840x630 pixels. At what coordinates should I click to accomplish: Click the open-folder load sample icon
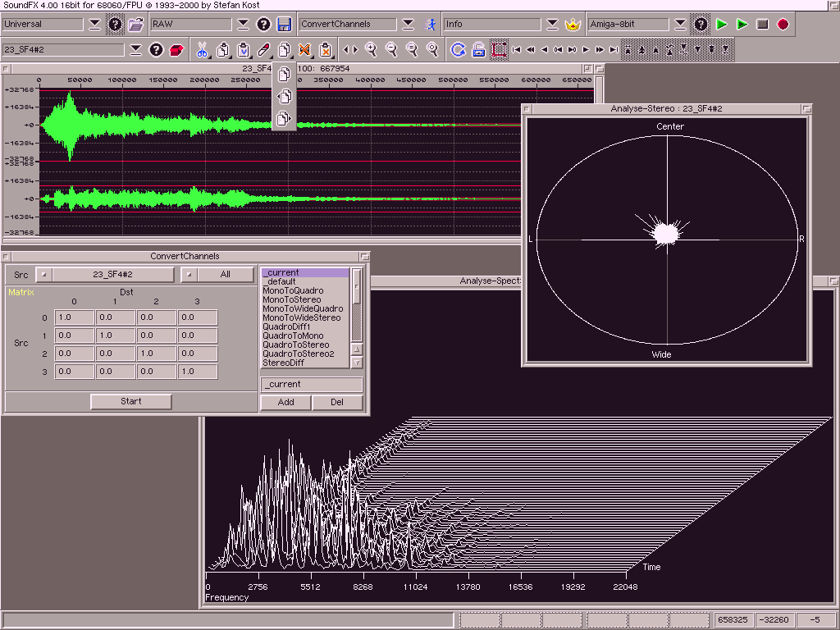pos(135,25)
